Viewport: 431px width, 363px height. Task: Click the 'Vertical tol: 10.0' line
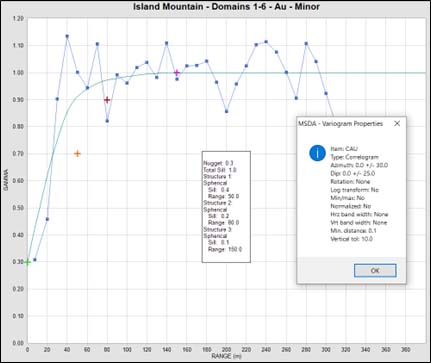point(352,239)
